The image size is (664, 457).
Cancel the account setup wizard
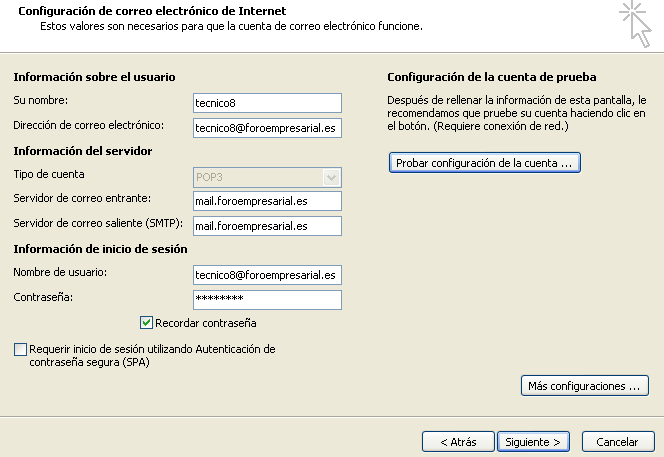(618, 442)
